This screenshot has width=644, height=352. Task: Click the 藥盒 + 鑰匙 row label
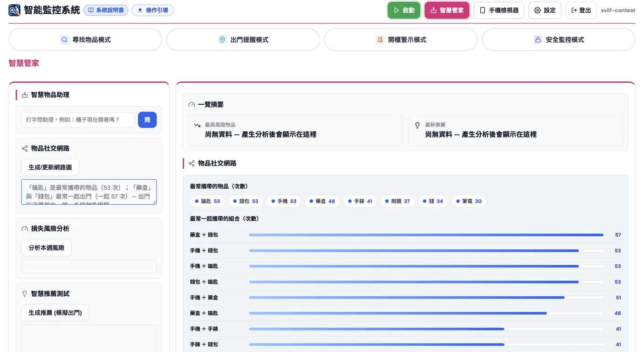[x=204, y=313]
